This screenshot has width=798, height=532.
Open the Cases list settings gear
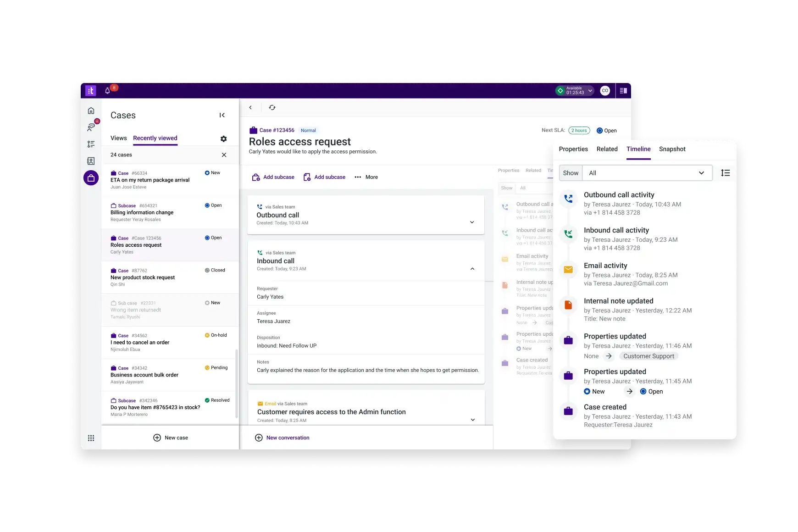click(x=224, y=139)
